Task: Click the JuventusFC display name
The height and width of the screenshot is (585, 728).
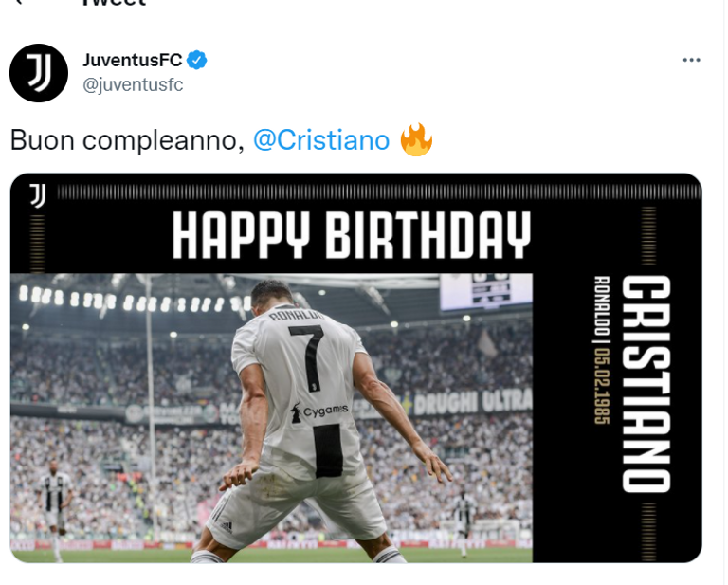Action: [133, 60]
